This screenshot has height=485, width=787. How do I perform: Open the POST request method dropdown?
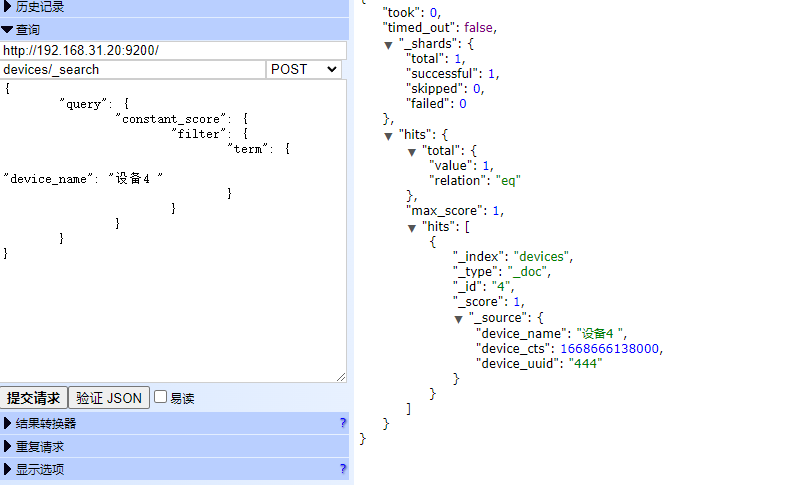click(x=304, y=69)
